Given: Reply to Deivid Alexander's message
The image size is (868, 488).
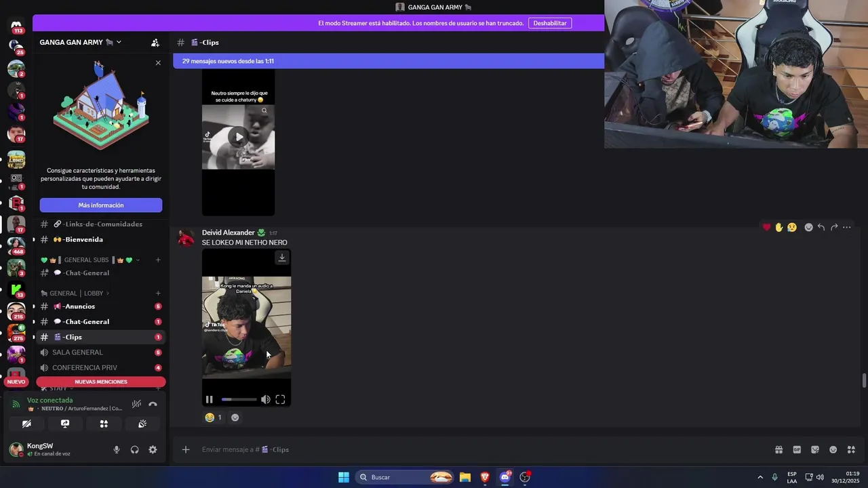Looking at the screenshot, I should pos(821,227).
